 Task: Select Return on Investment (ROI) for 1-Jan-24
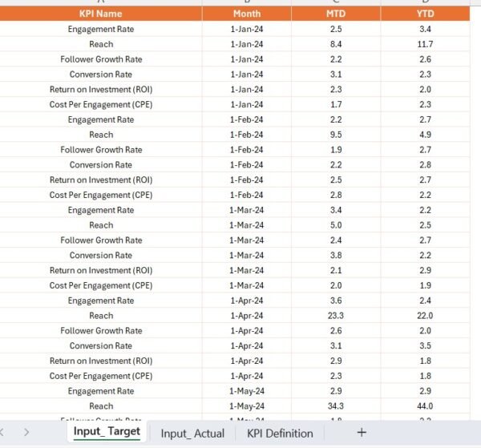[x=101, y=89]
